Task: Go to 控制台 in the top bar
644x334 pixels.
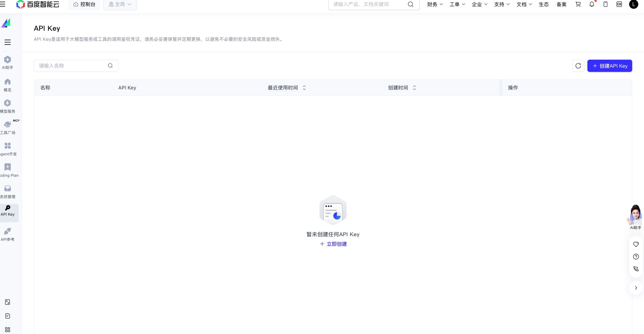Action: click(84, 4)
